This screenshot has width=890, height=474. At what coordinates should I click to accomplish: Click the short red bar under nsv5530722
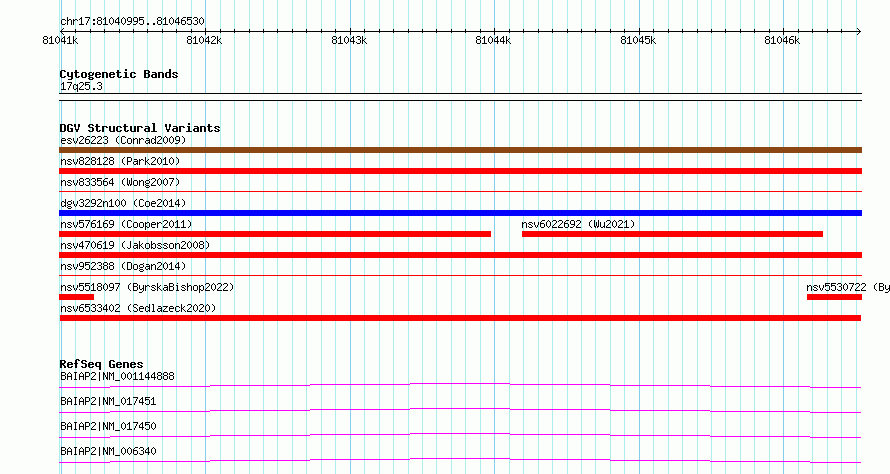[x=834, y=297]
